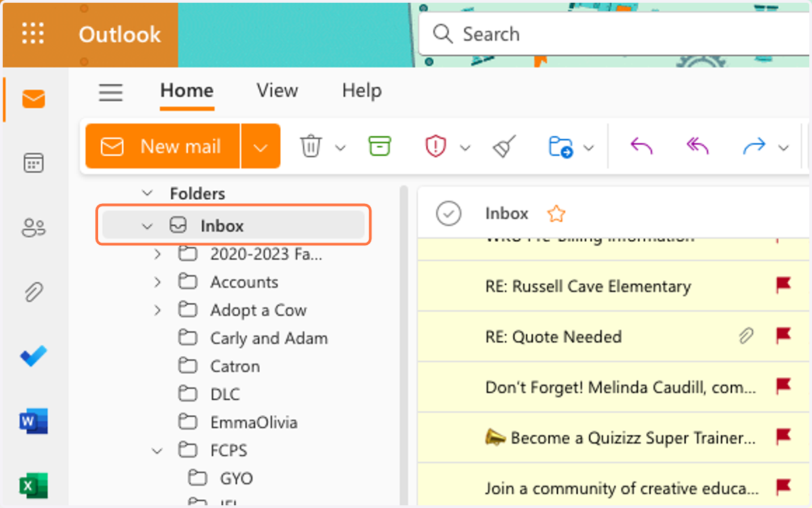Toggle flag on Melinda Caudill email
This screenshot has width=812, height=508.
[x=784, y=387]
